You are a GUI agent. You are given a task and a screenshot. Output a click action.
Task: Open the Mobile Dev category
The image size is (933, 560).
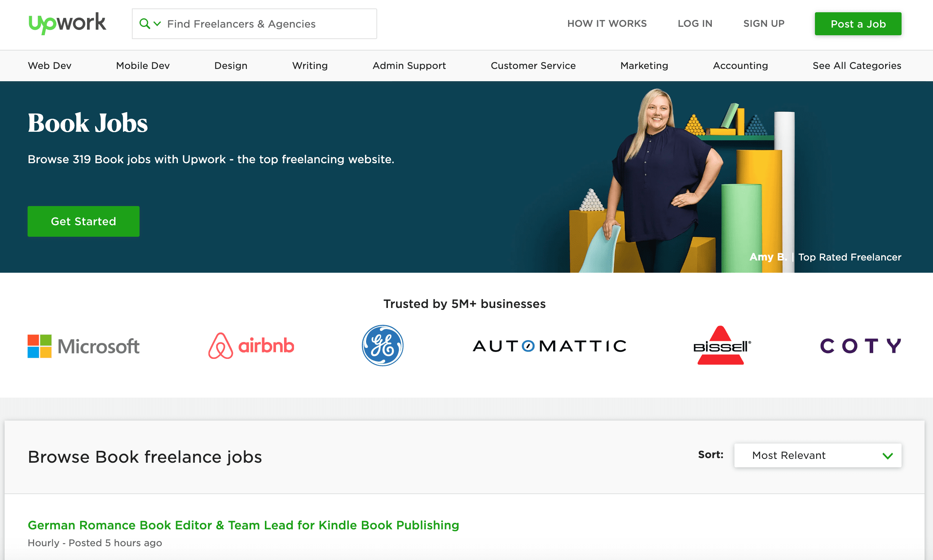pyautogui.click(x=143, y=65)
